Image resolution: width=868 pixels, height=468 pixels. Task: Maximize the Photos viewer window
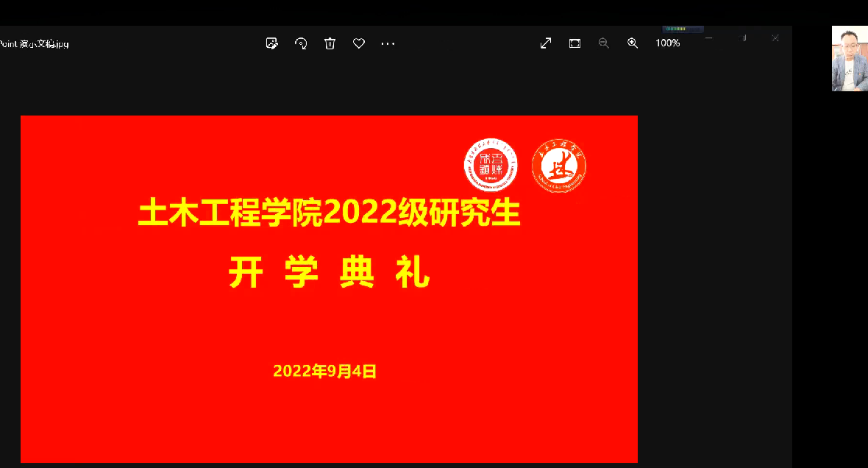pyautogui.click(x=741, y=38)
